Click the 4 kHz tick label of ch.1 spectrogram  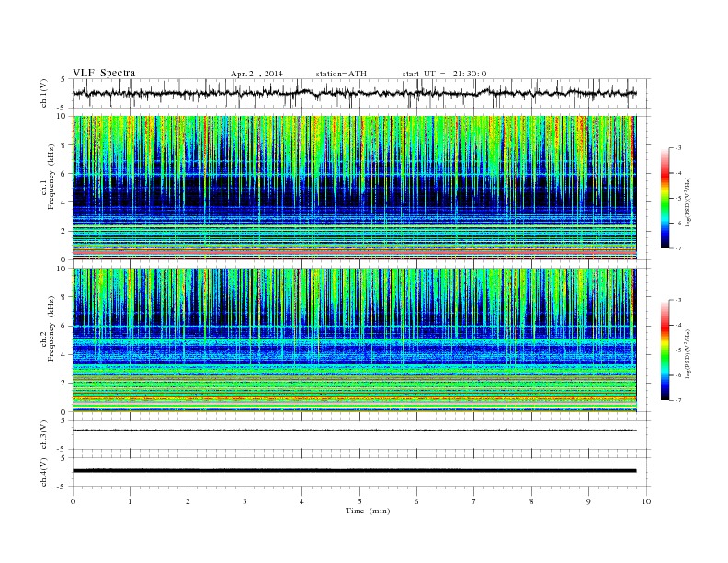64,202
